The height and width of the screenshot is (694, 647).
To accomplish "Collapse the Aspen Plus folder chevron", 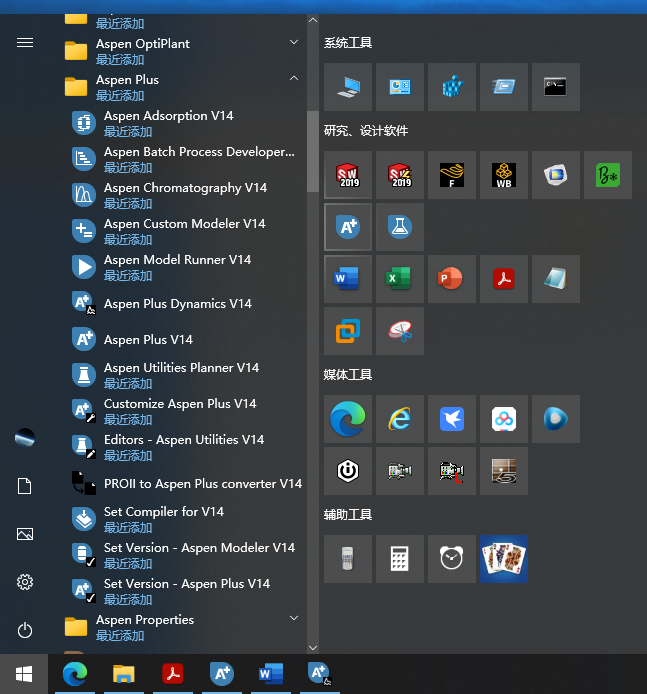I will 294,78.
